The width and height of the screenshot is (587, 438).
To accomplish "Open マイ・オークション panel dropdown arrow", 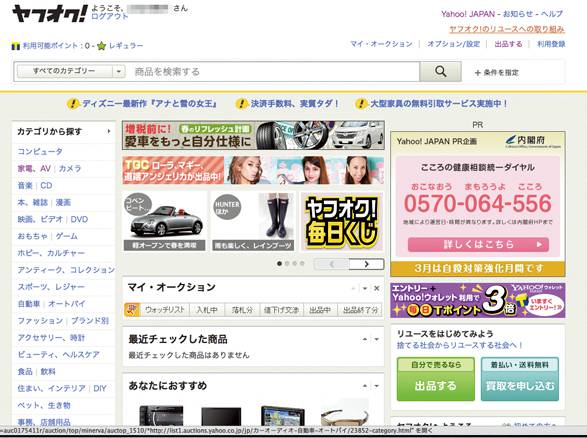I will [365, 288].
